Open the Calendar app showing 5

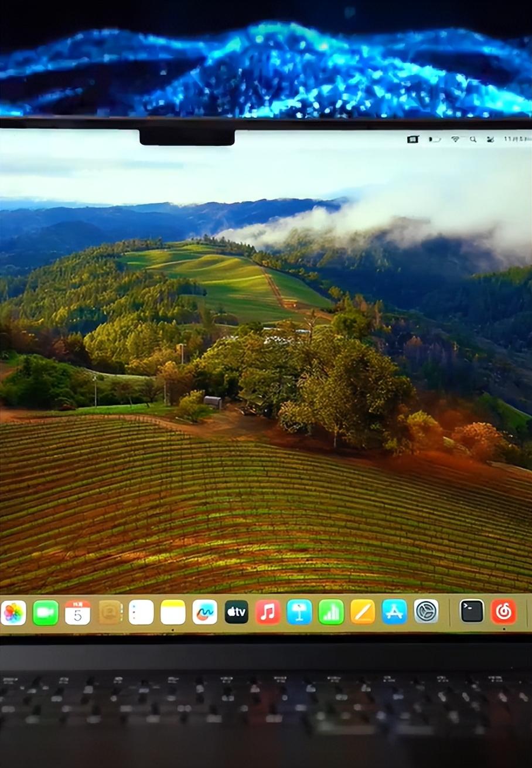point(77,613)
